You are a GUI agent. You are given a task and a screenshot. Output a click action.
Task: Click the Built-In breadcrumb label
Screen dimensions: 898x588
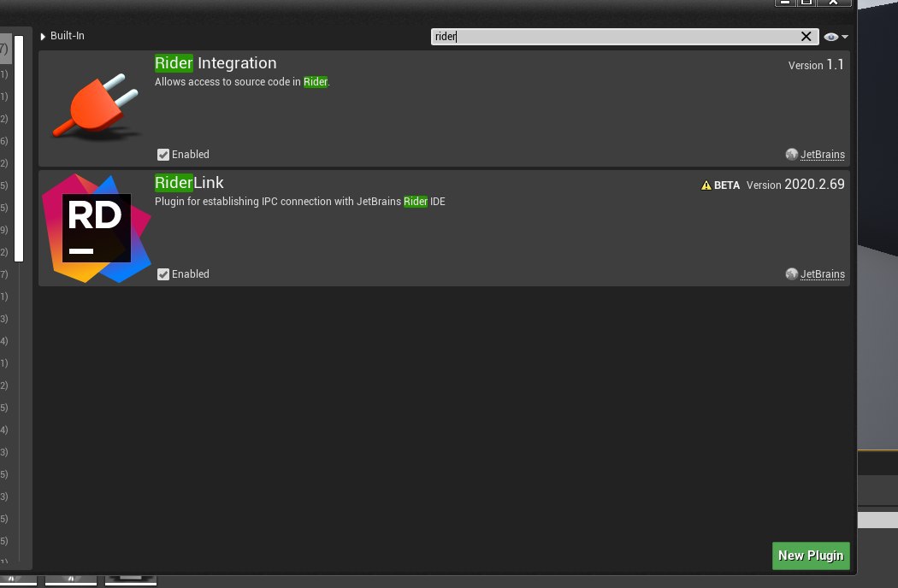(67, 36)
